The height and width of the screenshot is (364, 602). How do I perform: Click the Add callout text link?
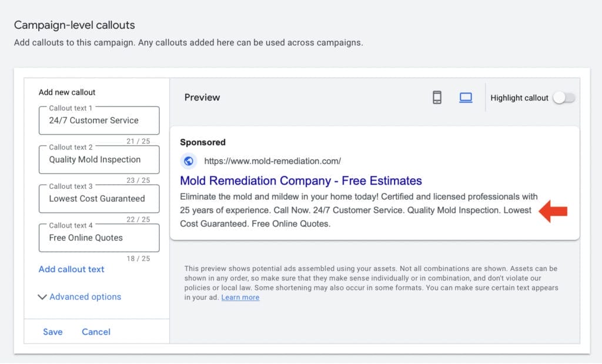(71, 269)
